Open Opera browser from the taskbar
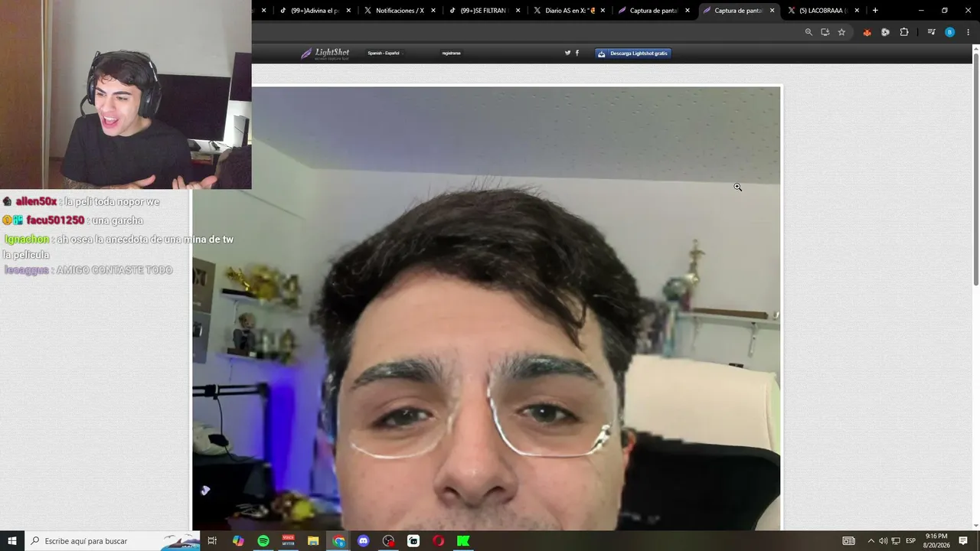980x551 pixels. [439, 541]
